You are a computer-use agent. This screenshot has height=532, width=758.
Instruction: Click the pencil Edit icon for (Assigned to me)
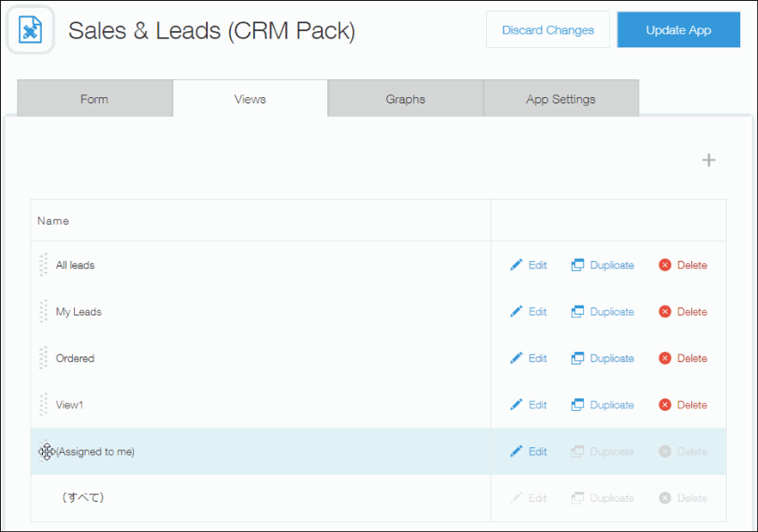(516, 451)
